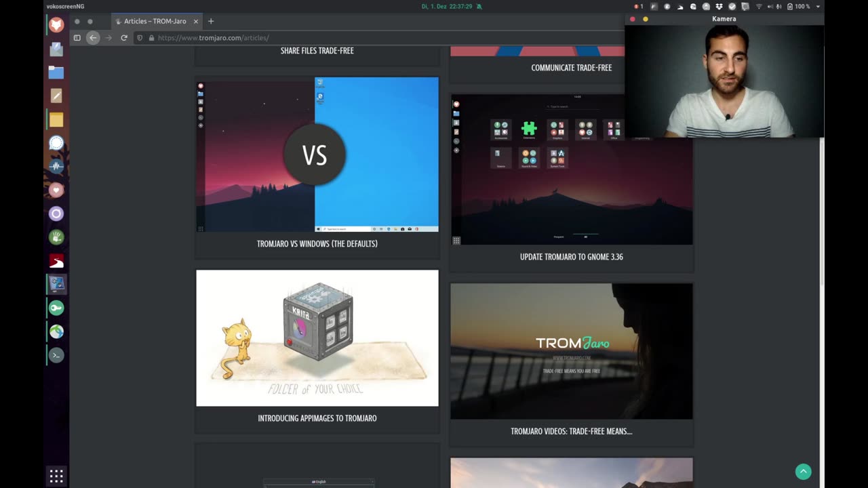The width and height of the screenshot is (868, 488).
Task: Open the system menu dropdown arrow
Action: tap(818, 6)
